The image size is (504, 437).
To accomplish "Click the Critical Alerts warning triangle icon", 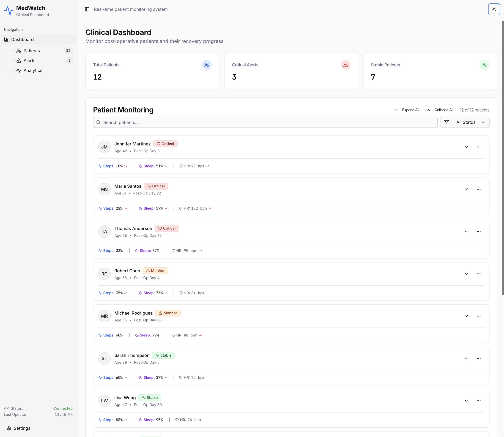I will (x=345, y=65).
